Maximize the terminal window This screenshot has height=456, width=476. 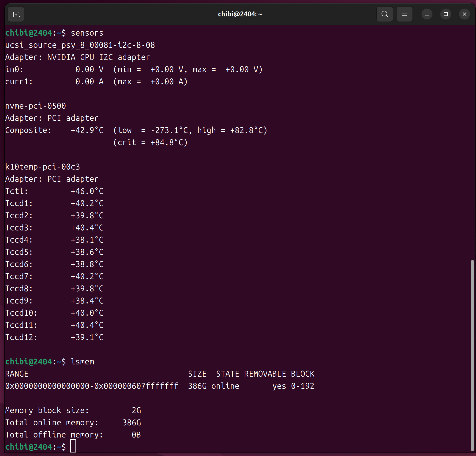[x=445, y=14]
